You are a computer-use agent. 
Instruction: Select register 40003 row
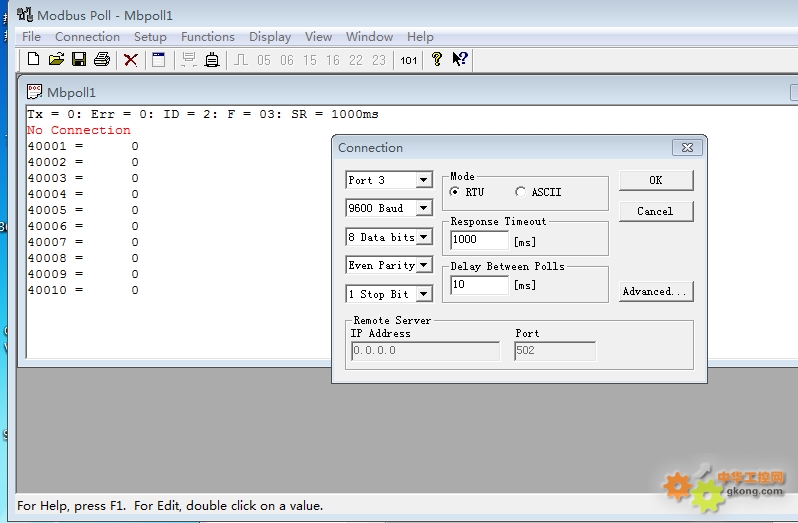pos(83,178)
